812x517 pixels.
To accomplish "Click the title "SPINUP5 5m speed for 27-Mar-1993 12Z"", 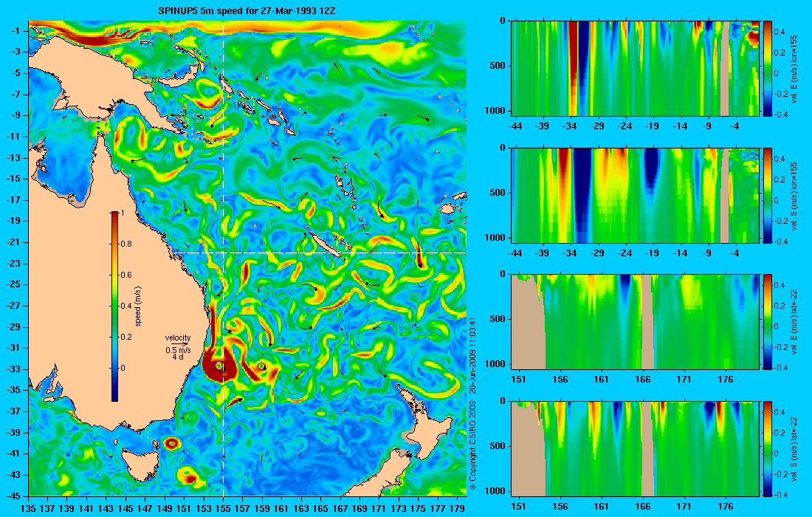I will tap(249, 10).
